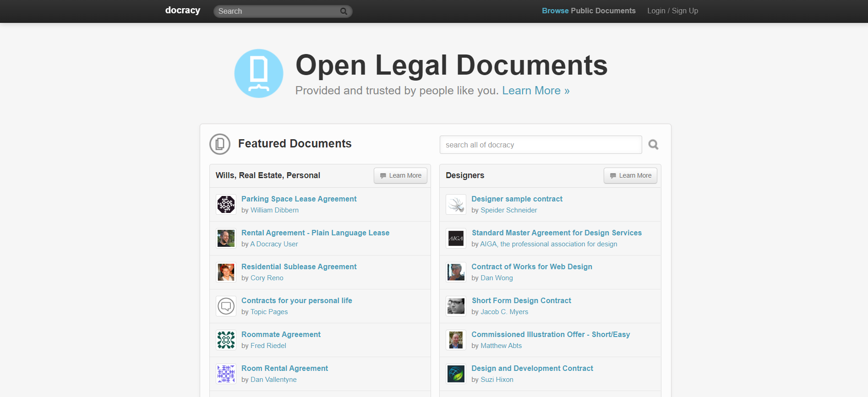The image size is (868, 397).
Task: Visit Cory Reno's profile link
Action: click(x=267, y=278)
